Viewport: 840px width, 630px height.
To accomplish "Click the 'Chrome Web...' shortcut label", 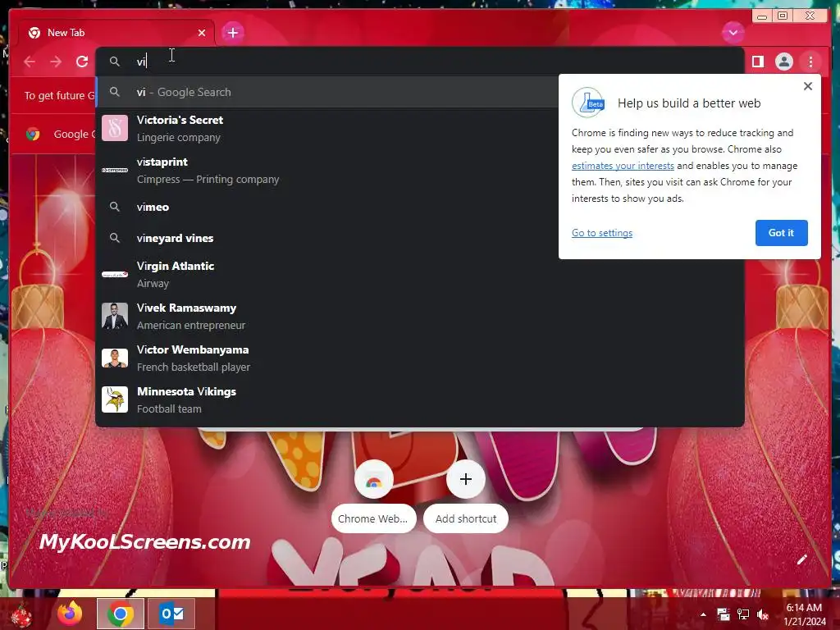I will point(373,518).
